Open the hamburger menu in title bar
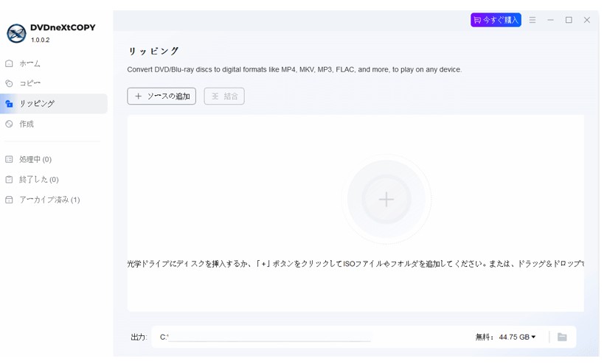 533,20
